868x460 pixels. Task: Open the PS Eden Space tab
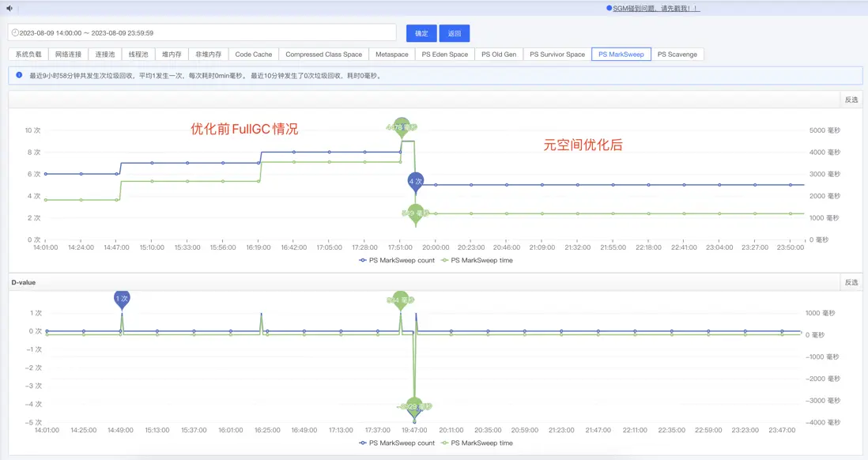pos(444,55)
